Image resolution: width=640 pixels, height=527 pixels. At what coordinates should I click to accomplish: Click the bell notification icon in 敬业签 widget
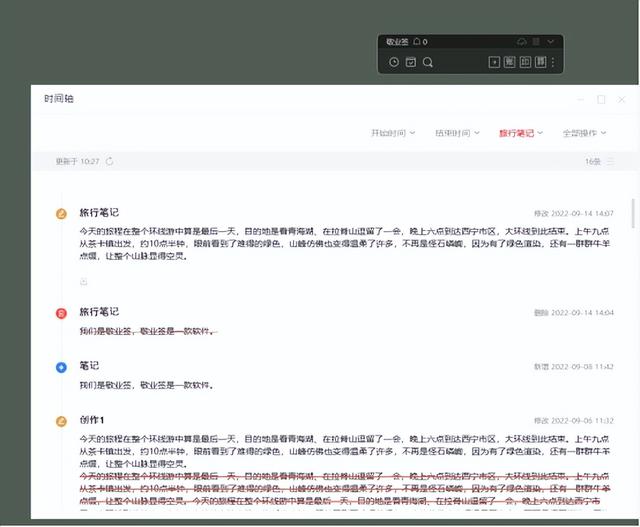pos(417,41)
